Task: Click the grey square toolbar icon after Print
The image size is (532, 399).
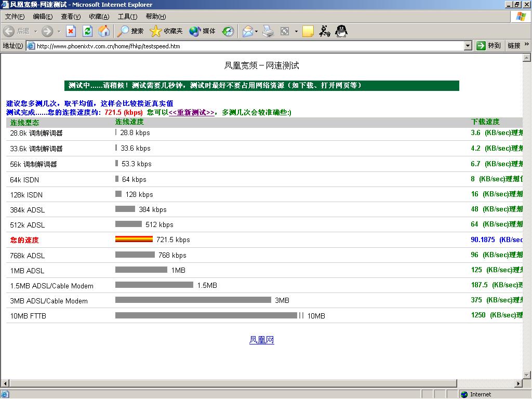Action: tap(285, 31)
